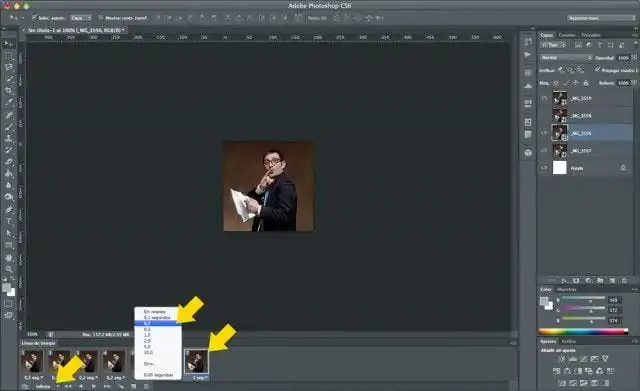Click the red R color slider
640x391 pixels.
tap(584, 300)
